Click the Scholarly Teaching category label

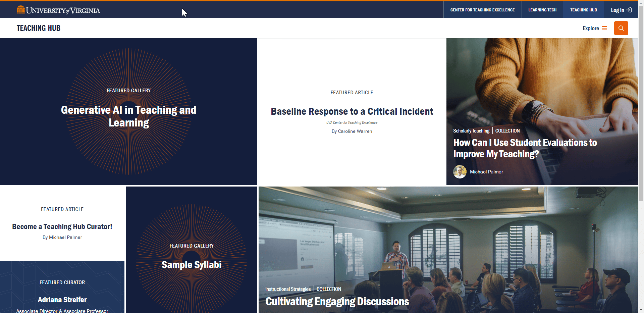[x=471, y=131]
